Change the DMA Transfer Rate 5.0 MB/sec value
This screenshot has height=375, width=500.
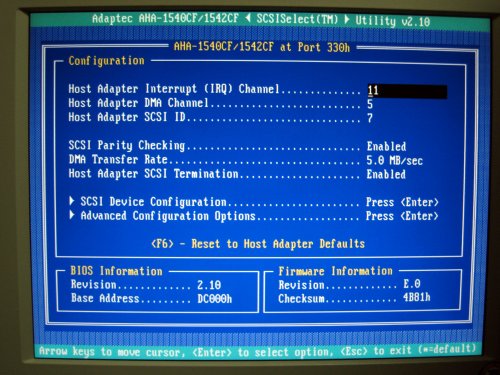point(395,161)
